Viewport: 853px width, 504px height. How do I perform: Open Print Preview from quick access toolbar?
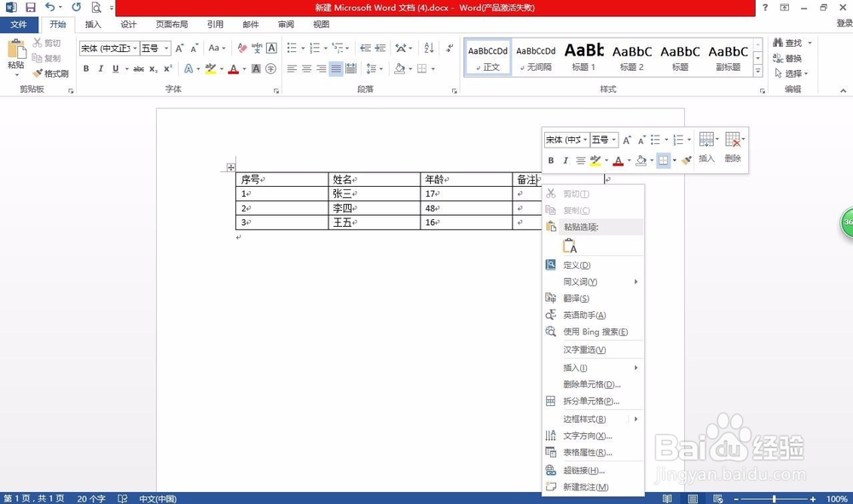click(96, 8)
